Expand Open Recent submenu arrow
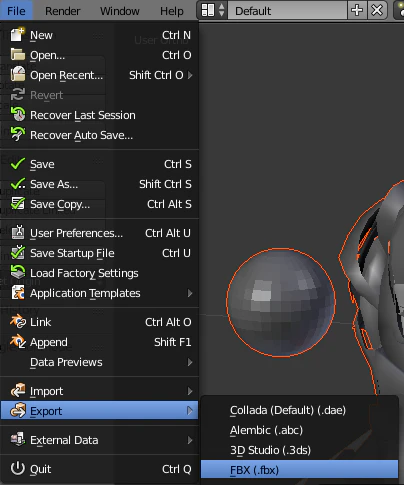The width and height of the screenshot is (404, 485). [190, 75]
